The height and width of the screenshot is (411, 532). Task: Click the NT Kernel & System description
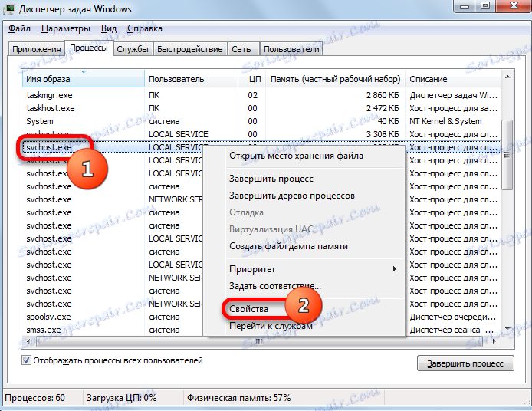(445, 121)
